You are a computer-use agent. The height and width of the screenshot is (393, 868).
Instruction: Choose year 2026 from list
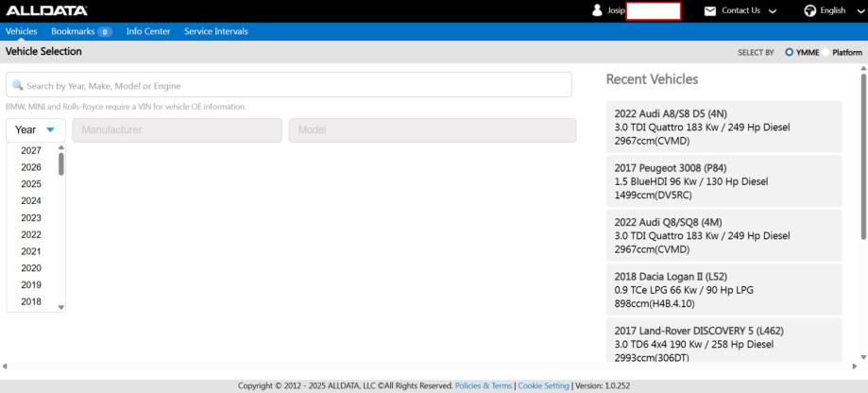pos(31,167)
